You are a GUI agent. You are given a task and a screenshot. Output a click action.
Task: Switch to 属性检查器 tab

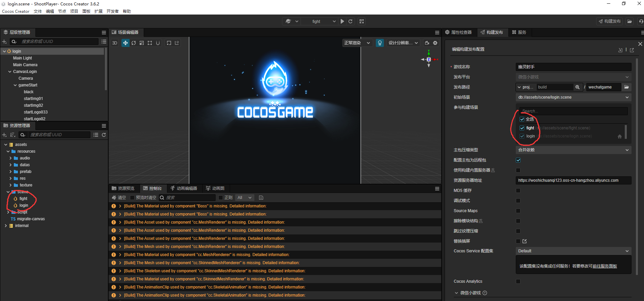(458, 32)
